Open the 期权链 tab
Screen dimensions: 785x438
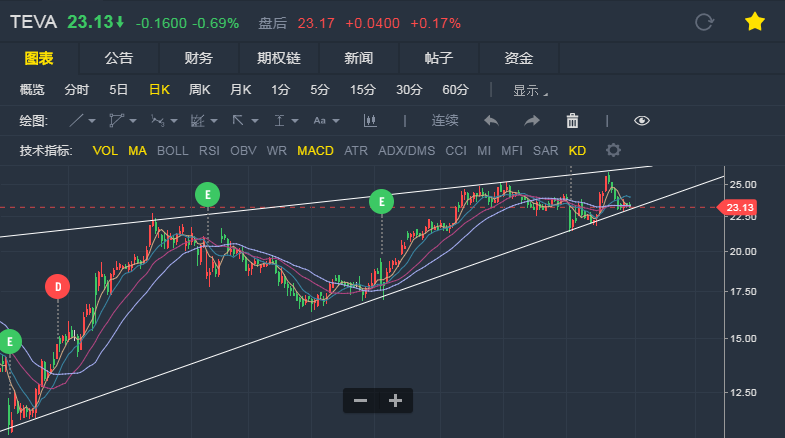point(279,59)
